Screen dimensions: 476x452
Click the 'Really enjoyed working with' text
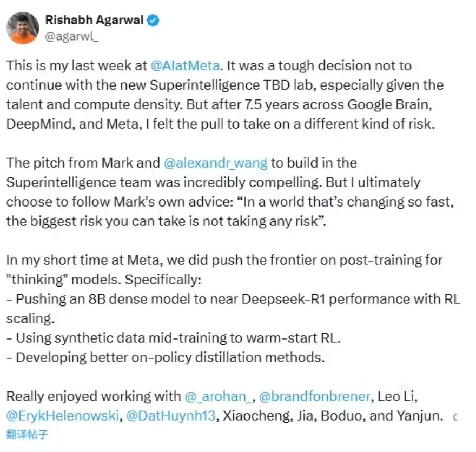click(x=94, y=396)
